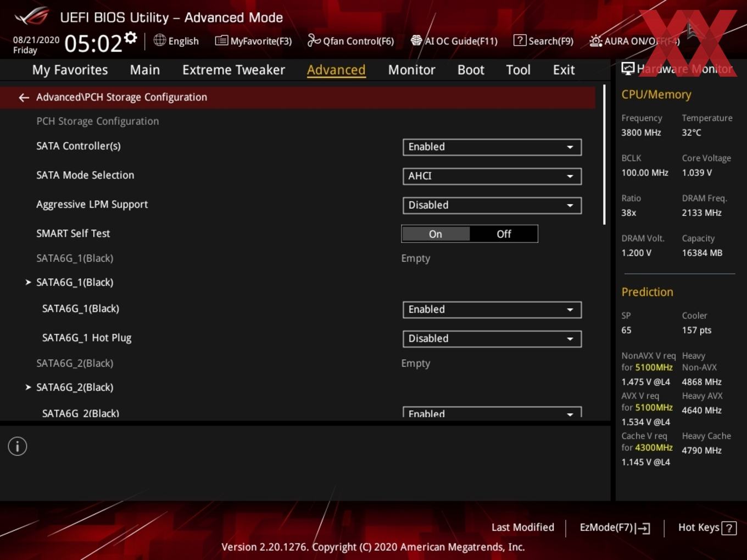
Task: Click the Last Modified button
Action: 522,528
